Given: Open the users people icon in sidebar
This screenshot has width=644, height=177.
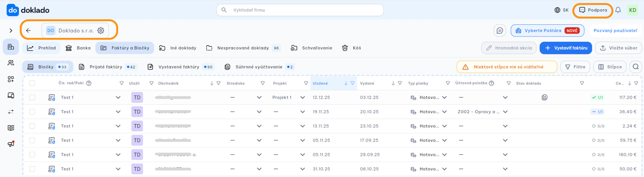Looking at the screenshot, I should [11, 63].
